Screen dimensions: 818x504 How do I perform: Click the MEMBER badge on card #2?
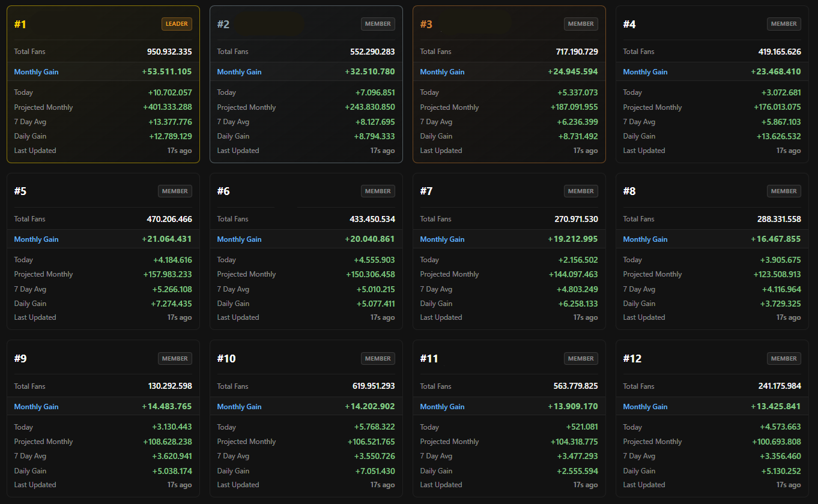(378, 24)
